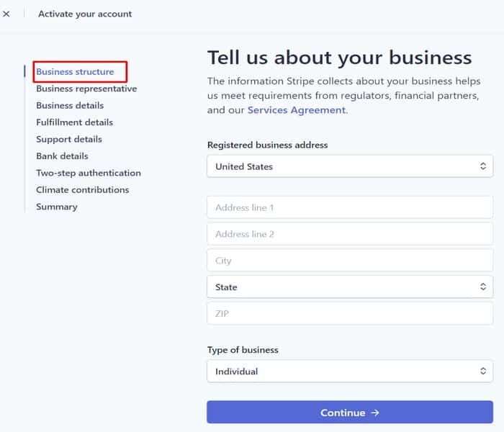Open the State dropdown
Viewport: 504px width, 432px height.
(350, 287)
